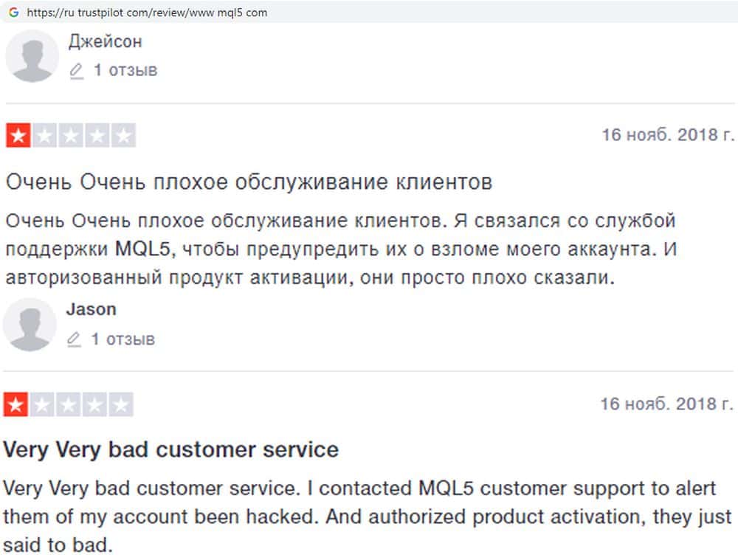Click the red star of the Russian review
Image resolution: width=738 pixels, height=560 pixels.
[x=17, y=136]
